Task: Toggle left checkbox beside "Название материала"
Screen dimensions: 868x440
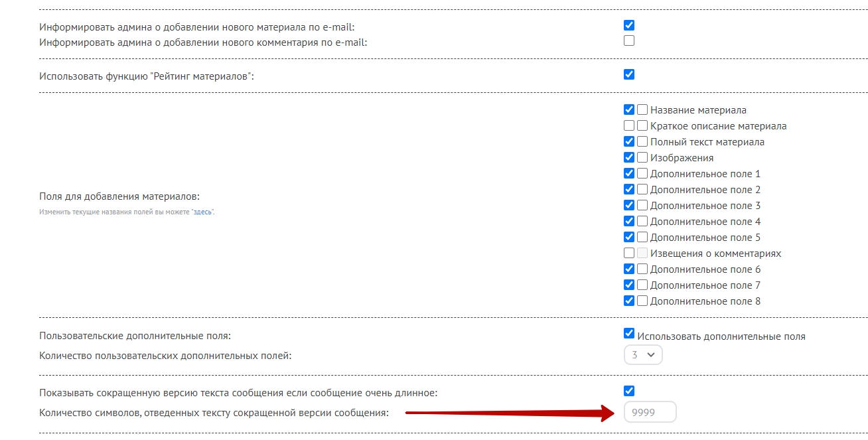Action: pyautogui.click(x=629, y=110)
